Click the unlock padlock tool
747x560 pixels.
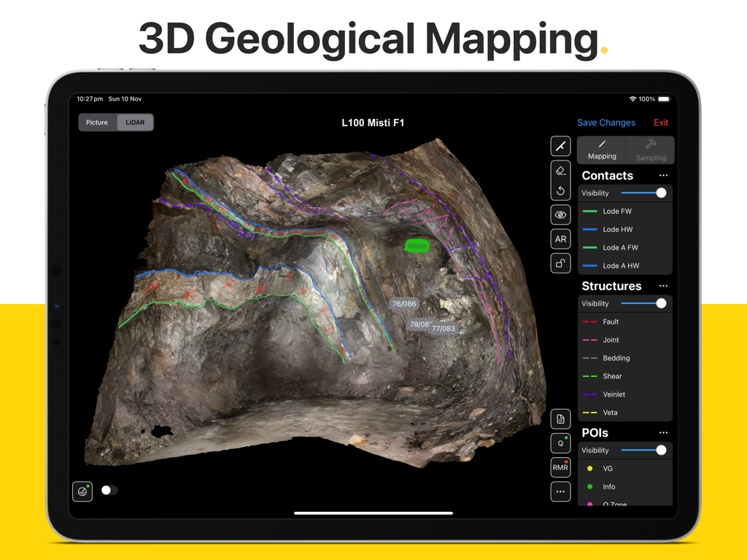(560, 262)
